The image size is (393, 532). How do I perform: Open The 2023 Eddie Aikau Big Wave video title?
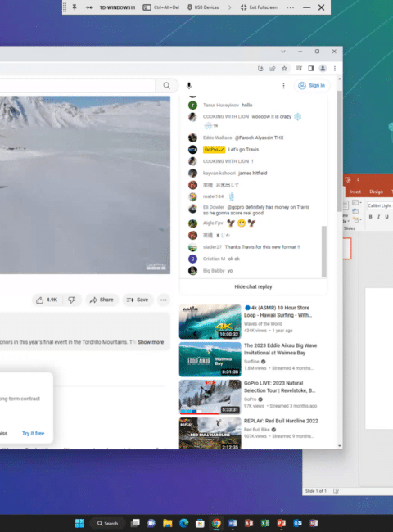coord(280,349)
